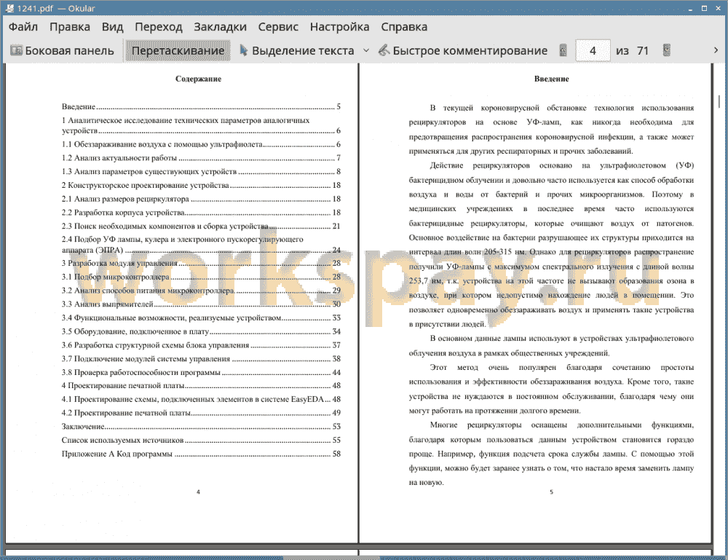Click page number 5 at page bottom
728x560 pixels.
point(552,492)
